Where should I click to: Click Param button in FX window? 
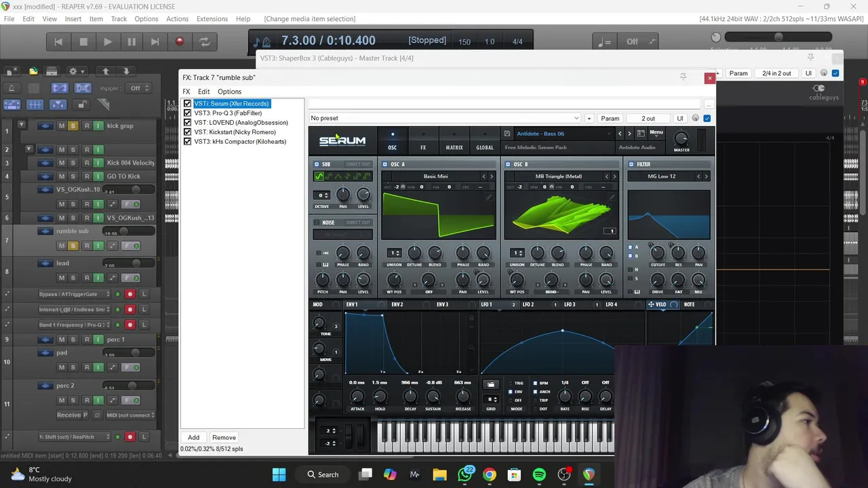610,118
